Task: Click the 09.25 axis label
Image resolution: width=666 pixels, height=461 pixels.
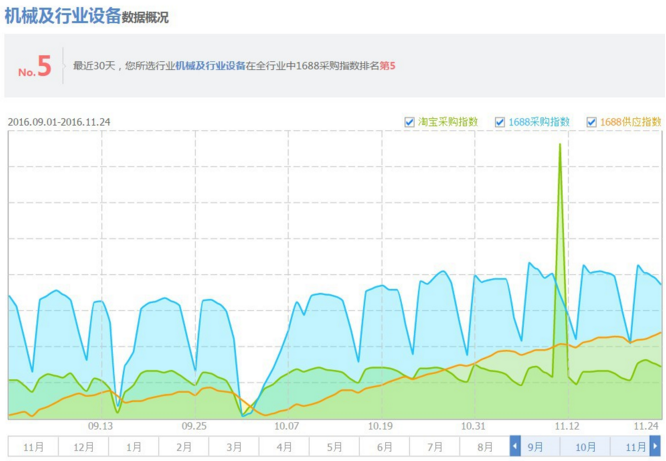Action: click(x=194, y=426)
